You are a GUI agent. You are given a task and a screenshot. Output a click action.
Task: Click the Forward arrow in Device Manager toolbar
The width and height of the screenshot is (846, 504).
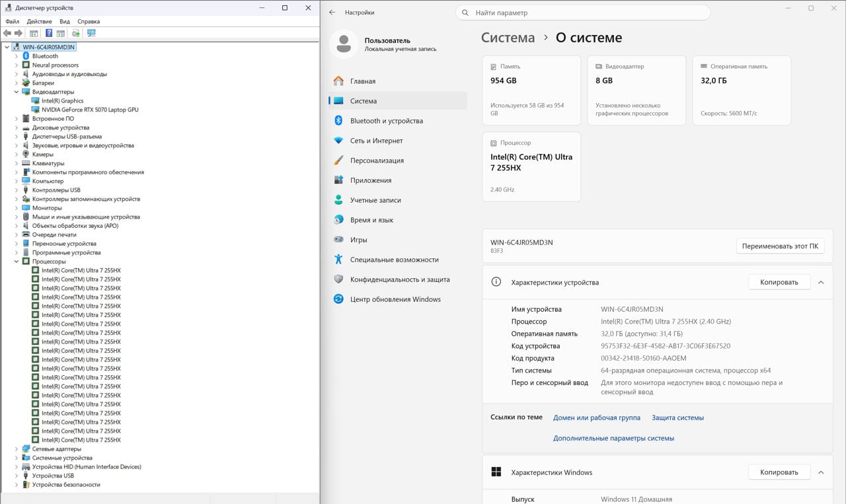19,33
